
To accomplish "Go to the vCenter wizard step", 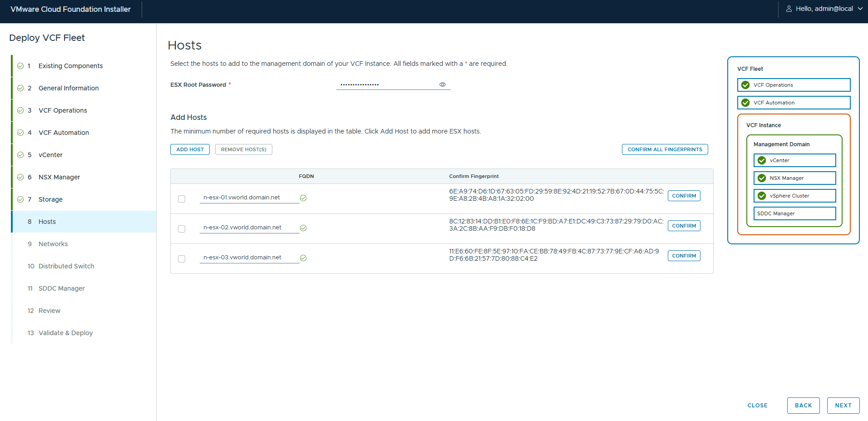I will point(50,155).
